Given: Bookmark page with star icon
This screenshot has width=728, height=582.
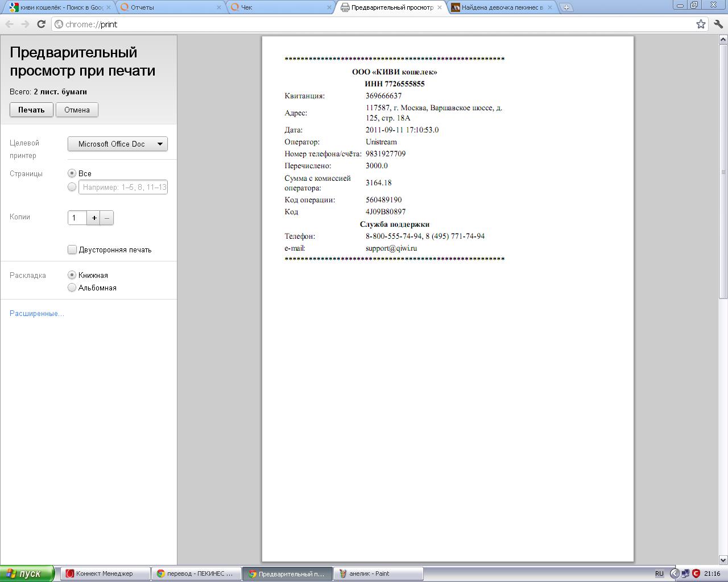Looking at the screenshot, I should (701, 24).
